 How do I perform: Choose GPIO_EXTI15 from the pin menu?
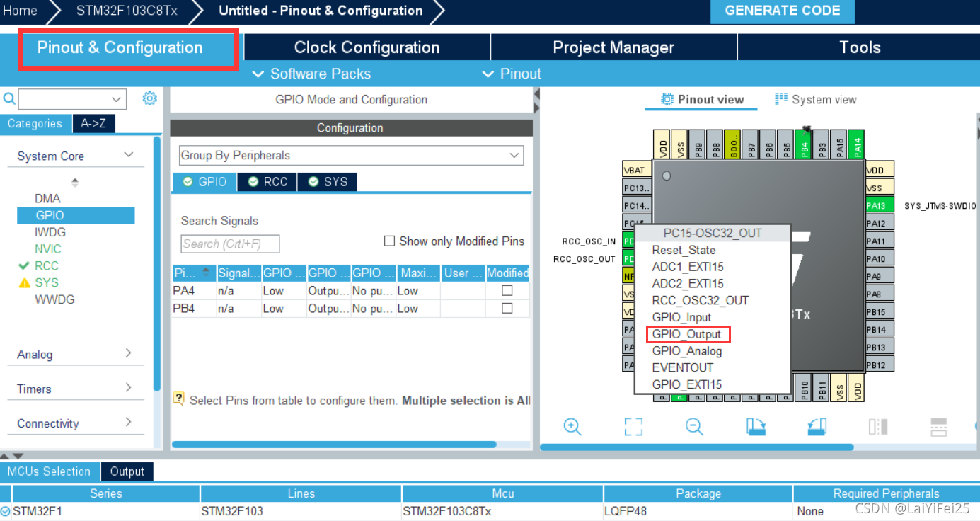[687, 384]
